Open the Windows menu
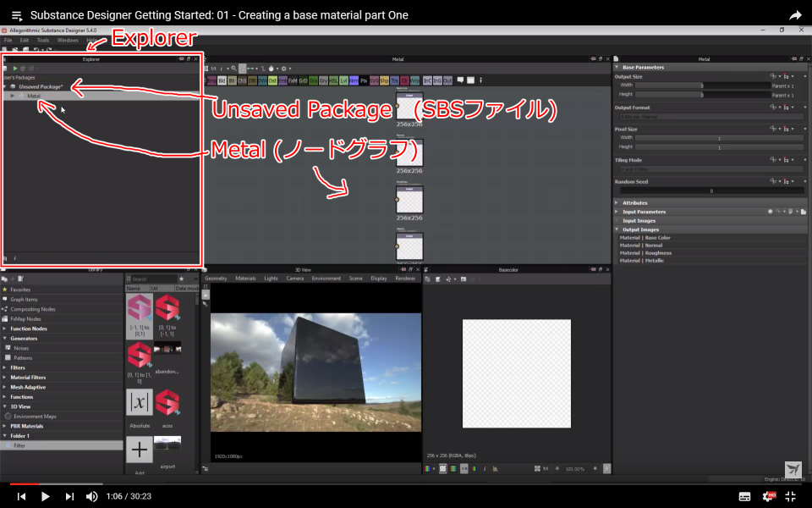This screenshot has width=812, height=508. coord(68,40)
